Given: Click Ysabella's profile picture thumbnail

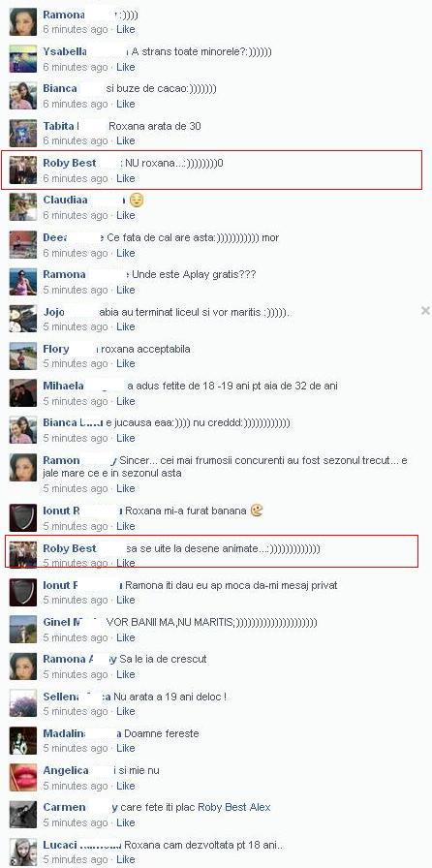Looking at the screenshot, I should click(x=23, y=59).
